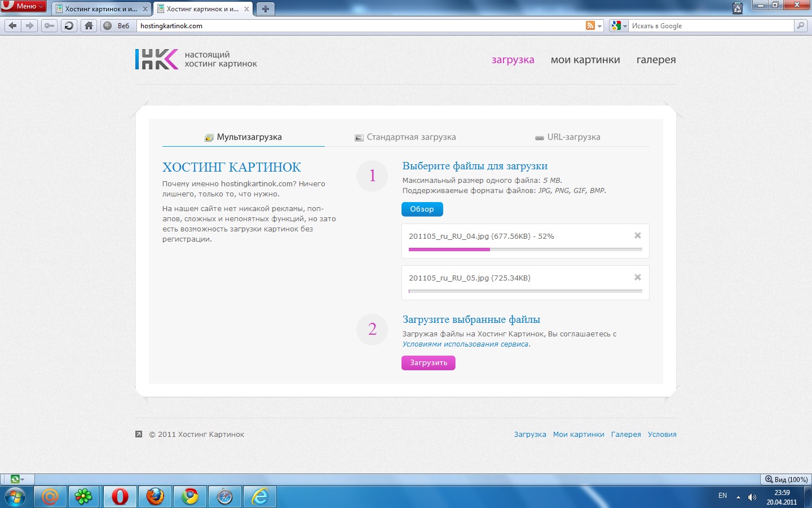812x508 pixels.
Task: Remove 201105_ru_RU_04.jpg from upload queue
Action: point(637,236)
